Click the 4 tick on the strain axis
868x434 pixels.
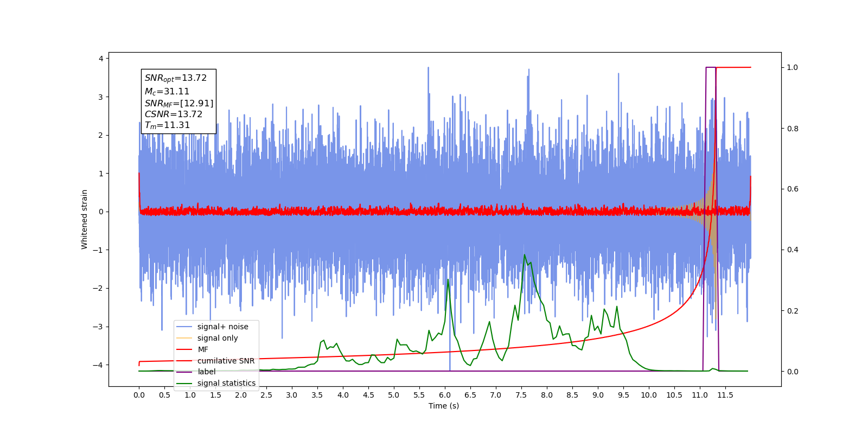(x=101, y=59)
